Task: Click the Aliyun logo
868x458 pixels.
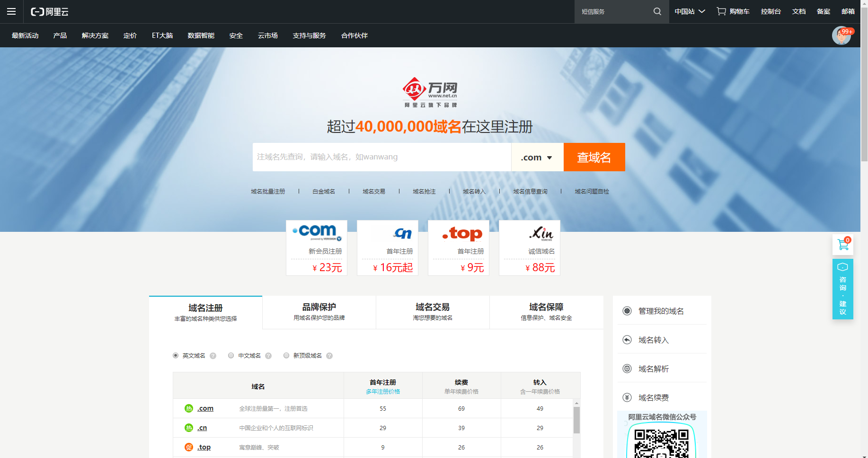Action: (x=50, y=11)
